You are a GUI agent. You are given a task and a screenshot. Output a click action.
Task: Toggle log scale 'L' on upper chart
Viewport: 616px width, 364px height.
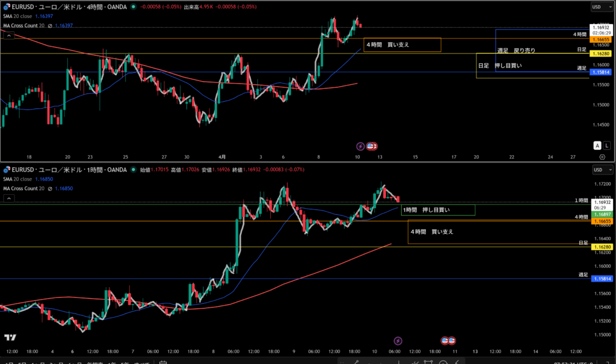point(606,146)
